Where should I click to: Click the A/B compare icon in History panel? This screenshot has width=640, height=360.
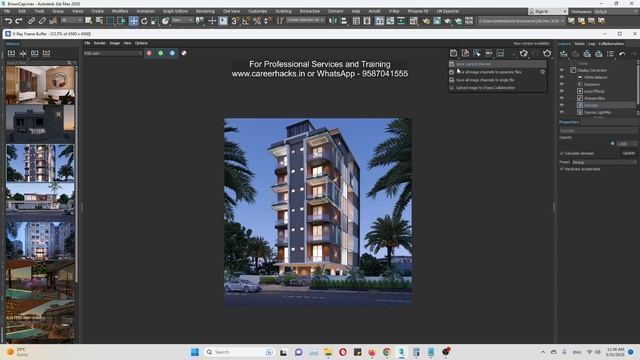pos(23,53)
